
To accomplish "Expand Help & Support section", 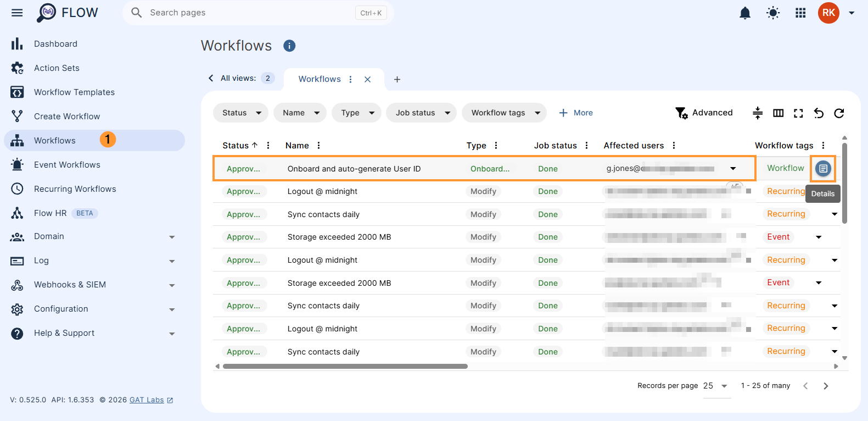I will 94,333.
